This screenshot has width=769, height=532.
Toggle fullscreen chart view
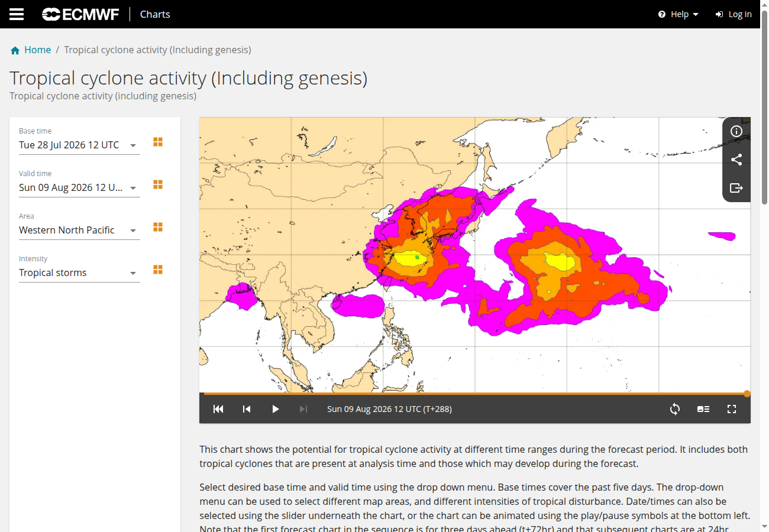click(x=732, y=409)
